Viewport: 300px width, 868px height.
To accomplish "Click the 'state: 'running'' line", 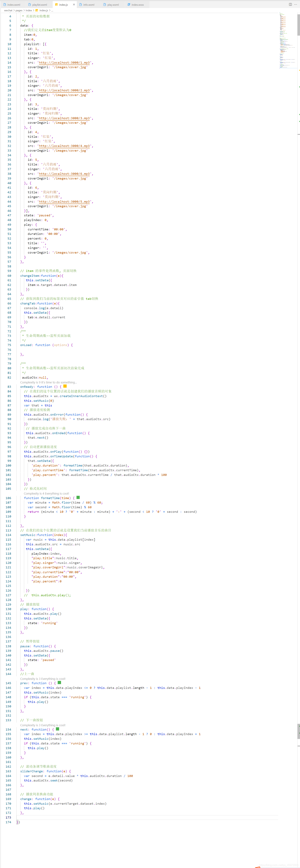I will point(43,623).
